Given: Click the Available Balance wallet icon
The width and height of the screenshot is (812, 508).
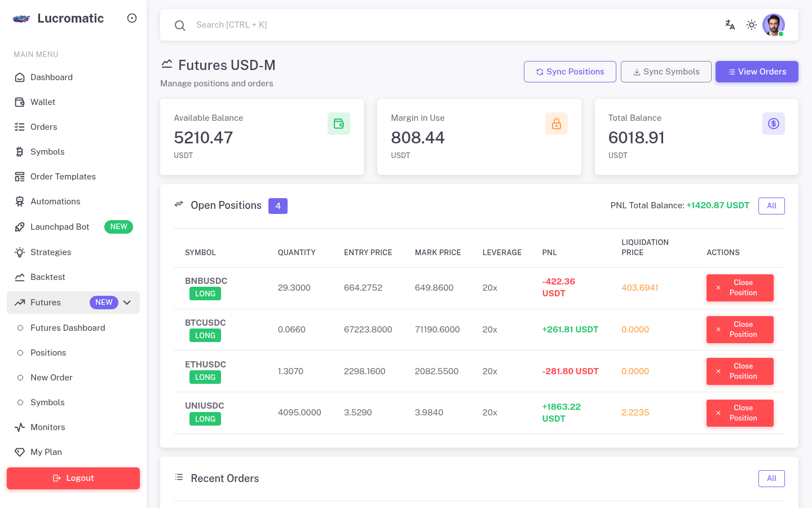Looking at the screenshot, I should coord(339,124).
